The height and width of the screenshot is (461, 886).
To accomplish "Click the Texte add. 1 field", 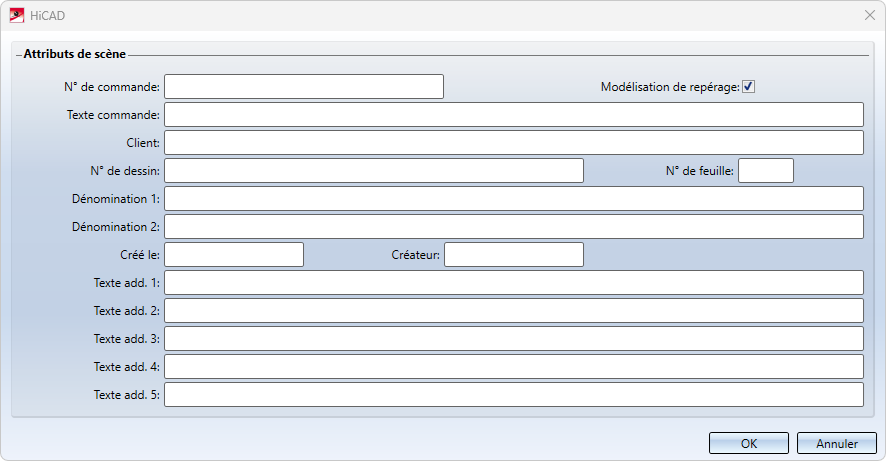I will 514,282.
